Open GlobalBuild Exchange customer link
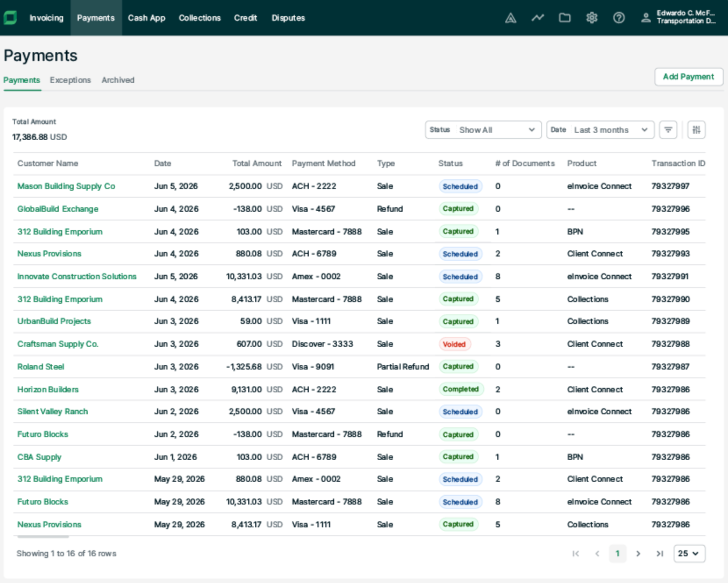Screen dimensions: 728x583 coord(58,209)
